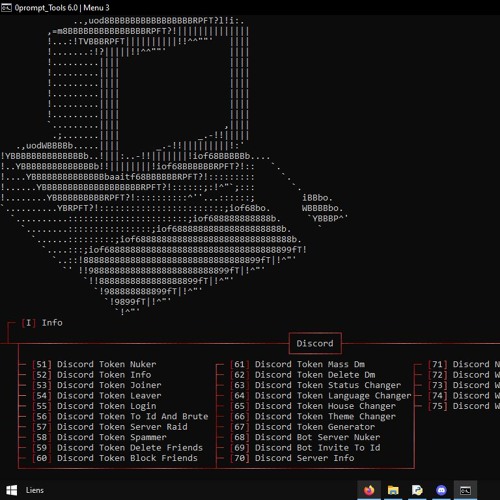Open File Explorer from the taskbar
Image resolution: width=500 pixels, height=500 pixels.
(393, 490)
